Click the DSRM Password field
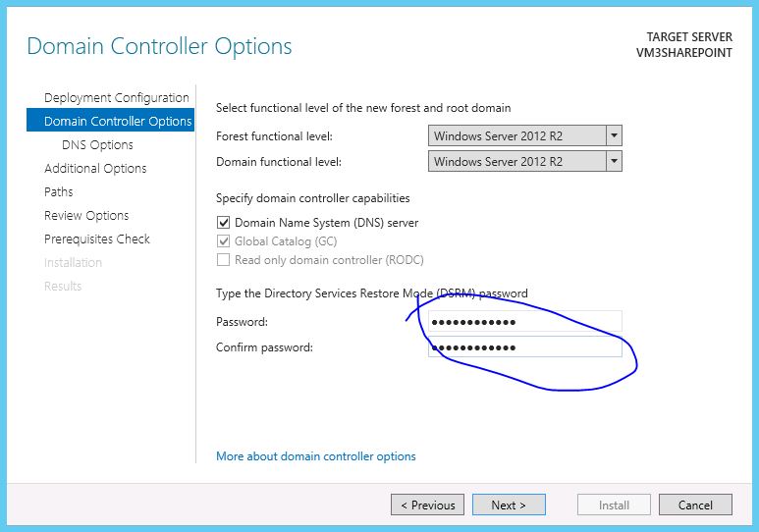Screen dimensions: 759x532 [x=524, y=321]
